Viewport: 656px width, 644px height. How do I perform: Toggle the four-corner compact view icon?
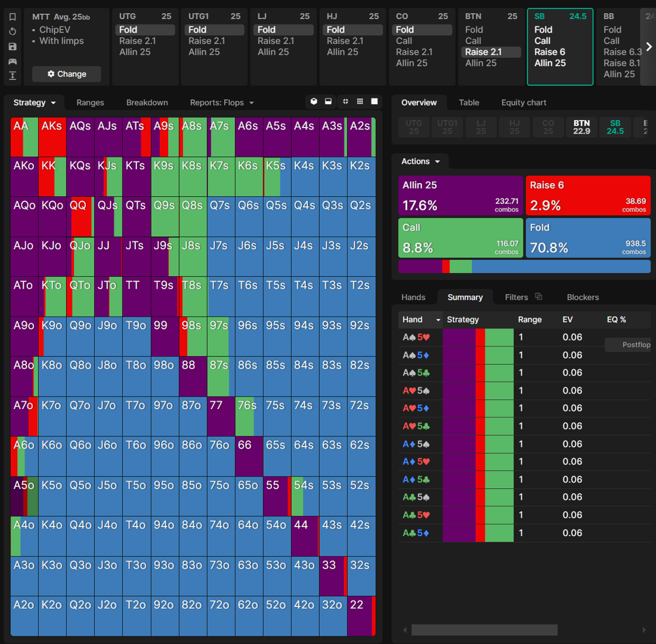point(345,102)
